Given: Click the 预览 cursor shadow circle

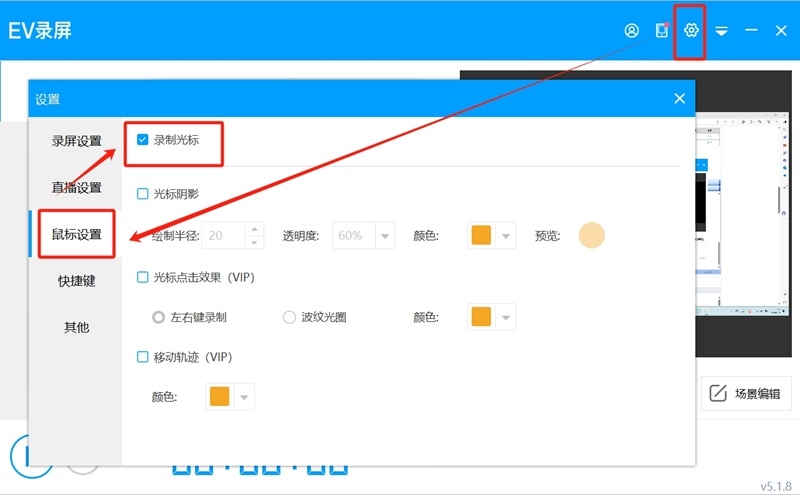Looking at the screenshot, I should point(591,235).
